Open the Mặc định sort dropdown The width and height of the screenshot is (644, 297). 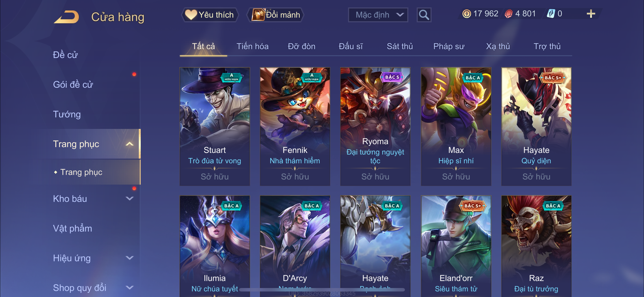click(x=378, y=15)
